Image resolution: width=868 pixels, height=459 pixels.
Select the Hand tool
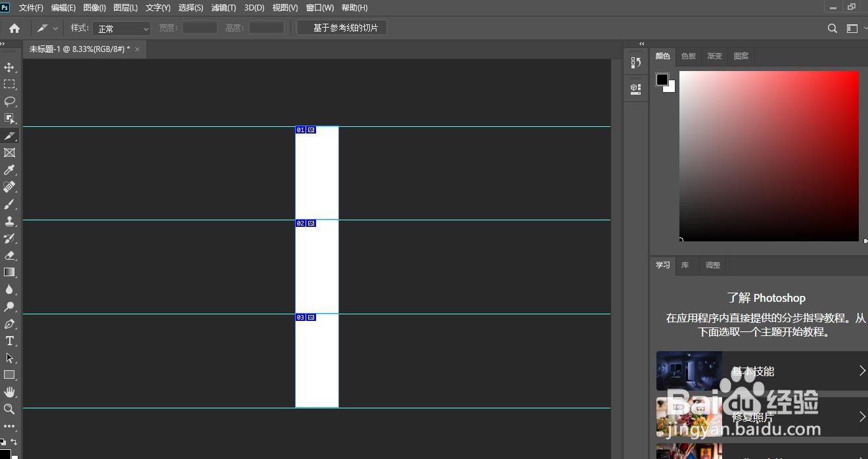tap(9, 392)
